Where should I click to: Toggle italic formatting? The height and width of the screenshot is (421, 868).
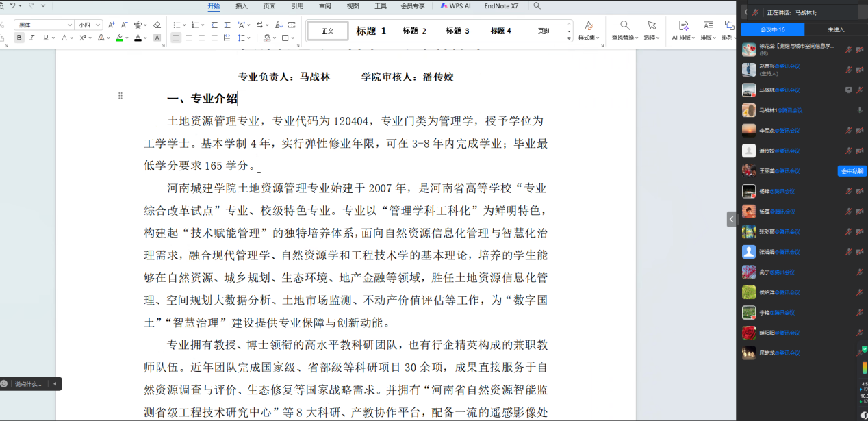(32, 38)
